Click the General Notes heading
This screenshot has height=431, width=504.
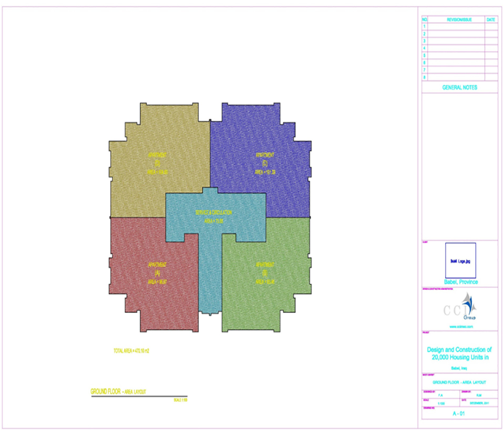tap(460, 88)
